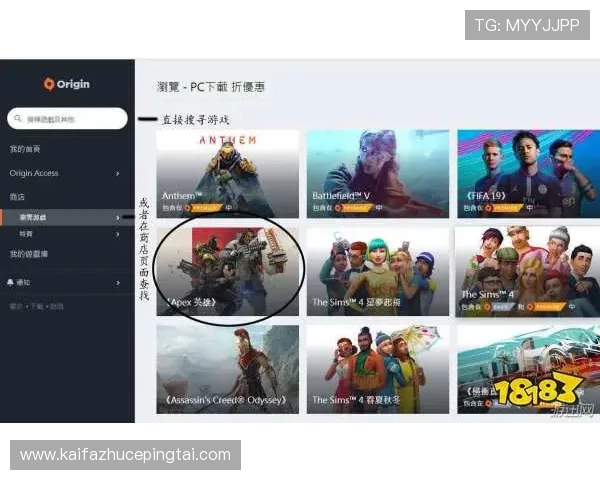600x480 pixels.
Task: Open the 我的首頁 home item
Action: click(25, 149)
